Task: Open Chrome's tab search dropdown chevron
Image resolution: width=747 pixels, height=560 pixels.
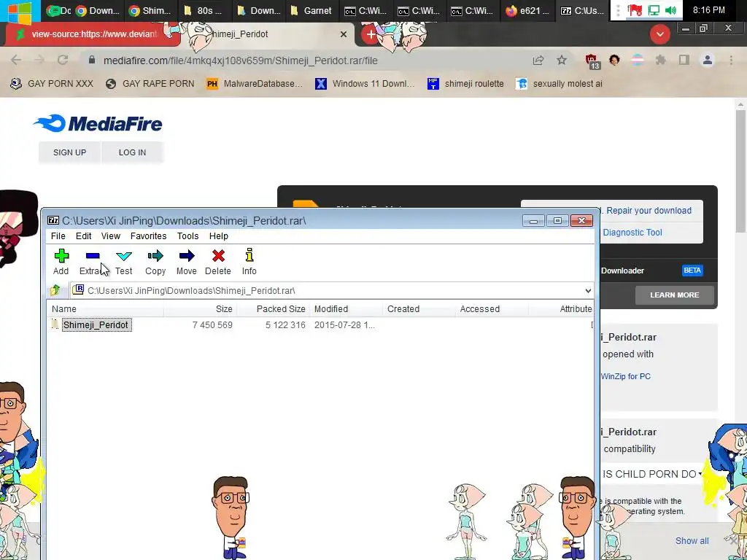Action: click(x=659, y=34)
